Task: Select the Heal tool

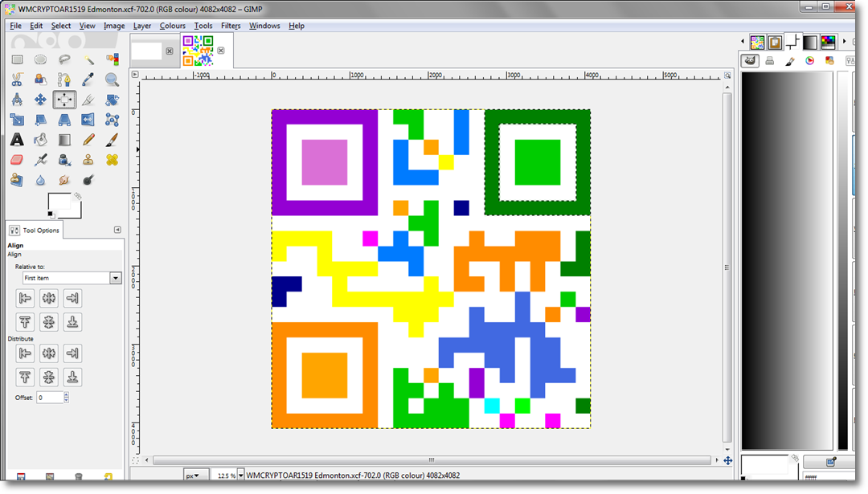Action: [112, 160]
